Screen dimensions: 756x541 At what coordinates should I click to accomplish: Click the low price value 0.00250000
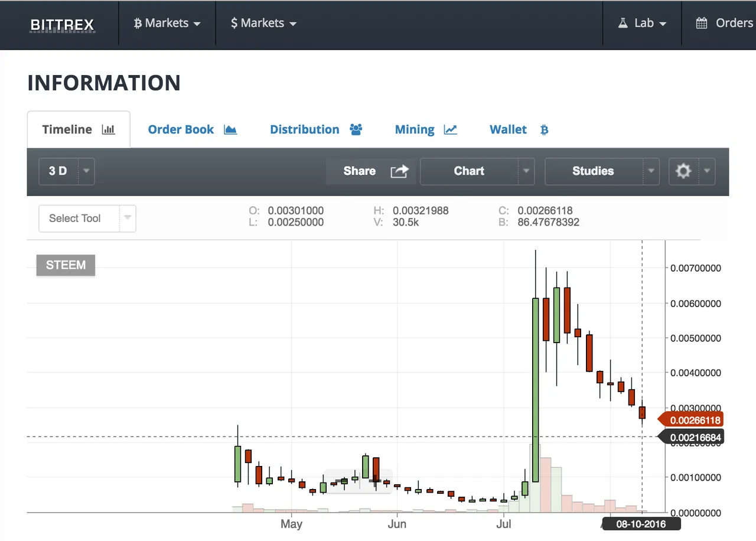coord(295,223)
